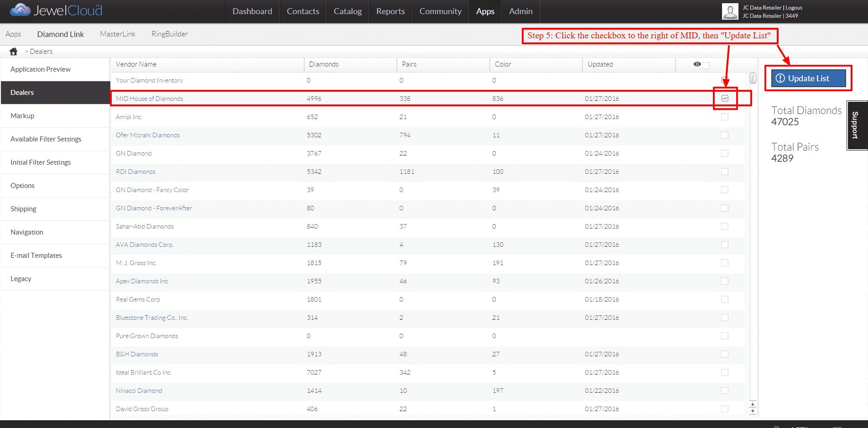The image size is (868, 428).
Task: Select the RDI Diamonds checkbox
Action: (725, 172)
